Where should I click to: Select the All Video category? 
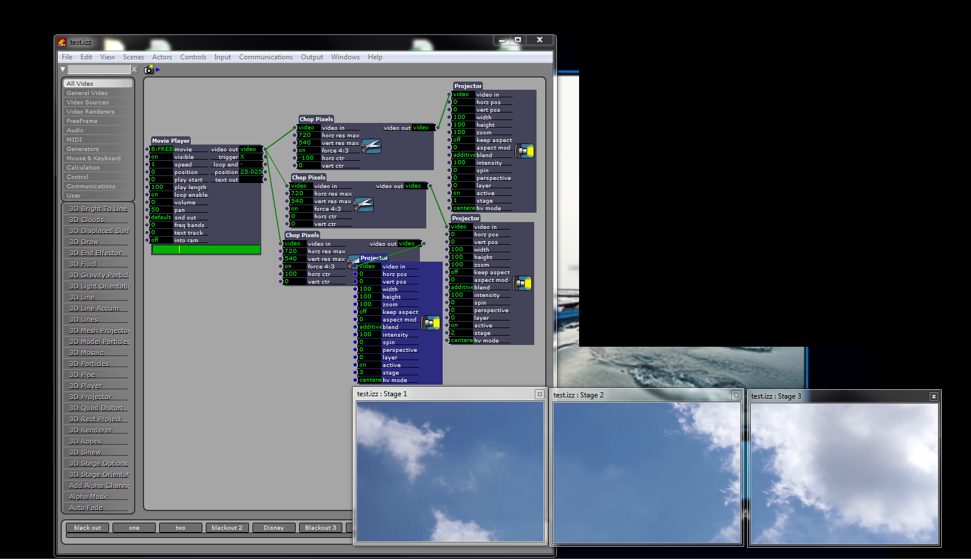pyautogui.click(x=98, y=83)
